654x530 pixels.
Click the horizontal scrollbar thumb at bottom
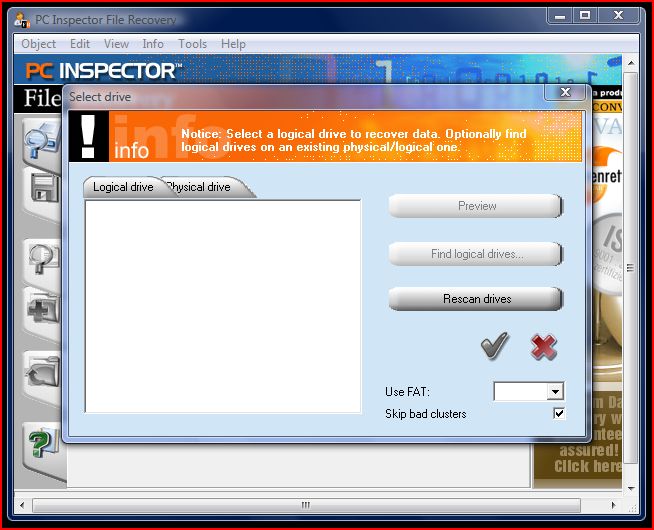click(x=306, y=505)
